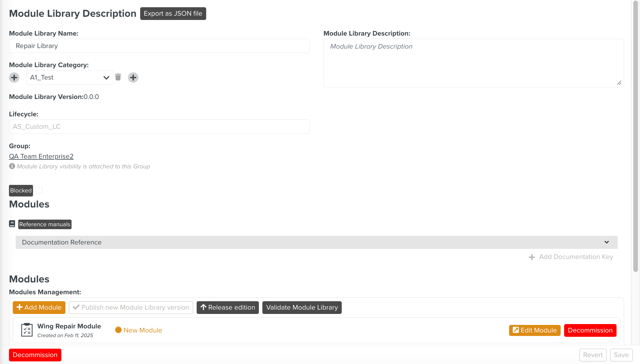Click the plus icon right of trash icon

pyautogui.click(x=133, y=78)
